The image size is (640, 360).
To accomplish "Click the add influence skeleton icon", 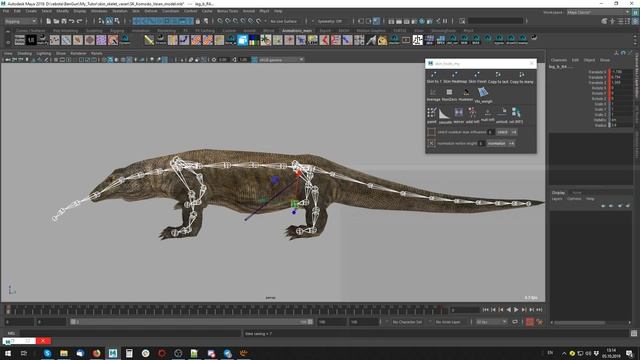I will point(472,113).
